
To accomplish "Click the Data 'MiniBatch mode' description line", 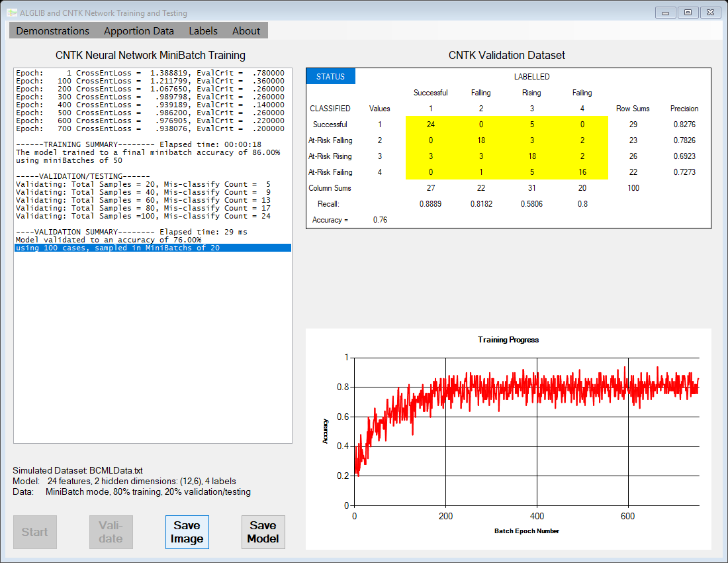I will click(x=132, y=492).
